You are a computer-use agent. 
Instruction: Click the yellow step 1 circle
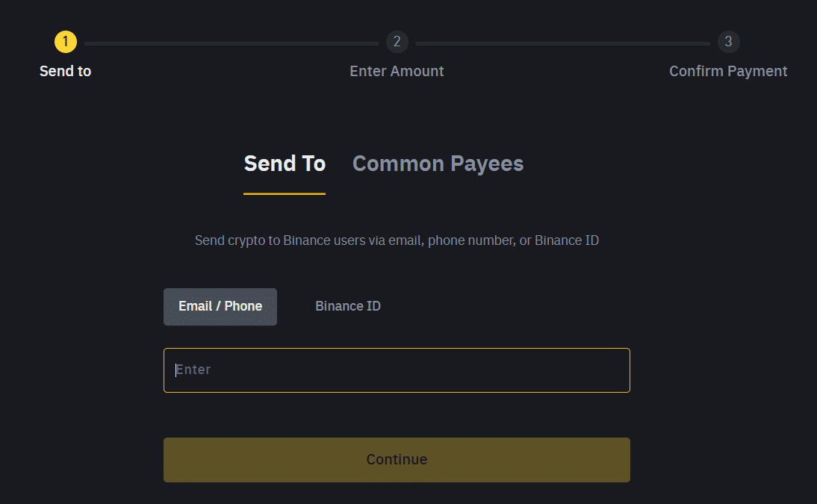click(66, 42)
